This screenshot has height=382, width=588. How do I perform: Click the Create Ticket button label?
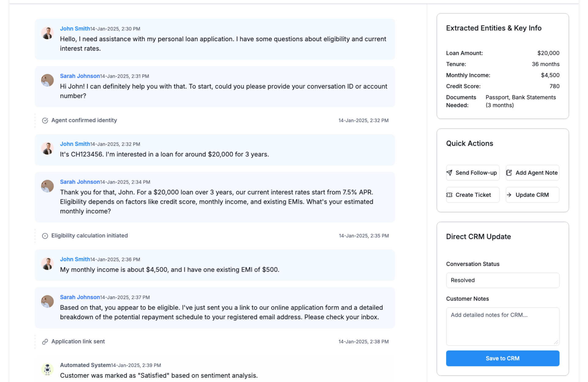coord(473,195)
